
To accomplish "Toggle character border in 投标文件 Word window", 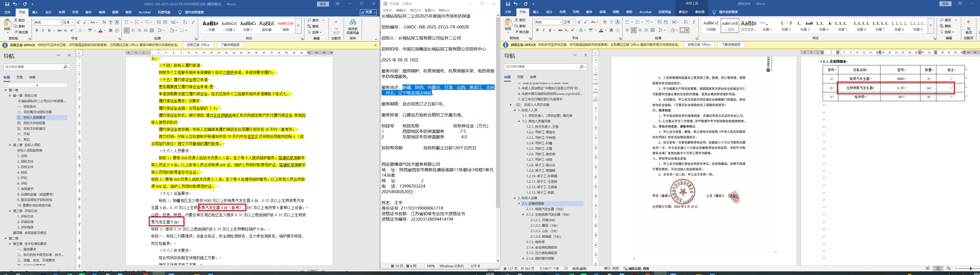I will click(618, 22).
